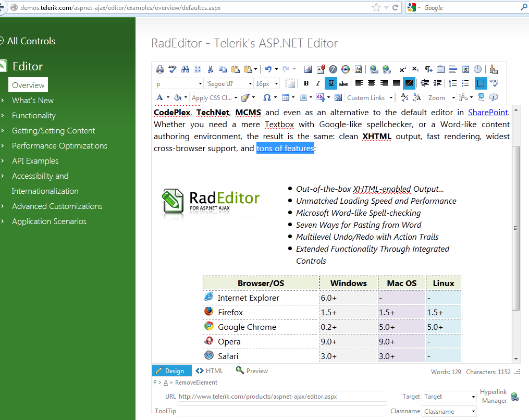
Task: Toggle Justify alignment
Action: [397, 83]
